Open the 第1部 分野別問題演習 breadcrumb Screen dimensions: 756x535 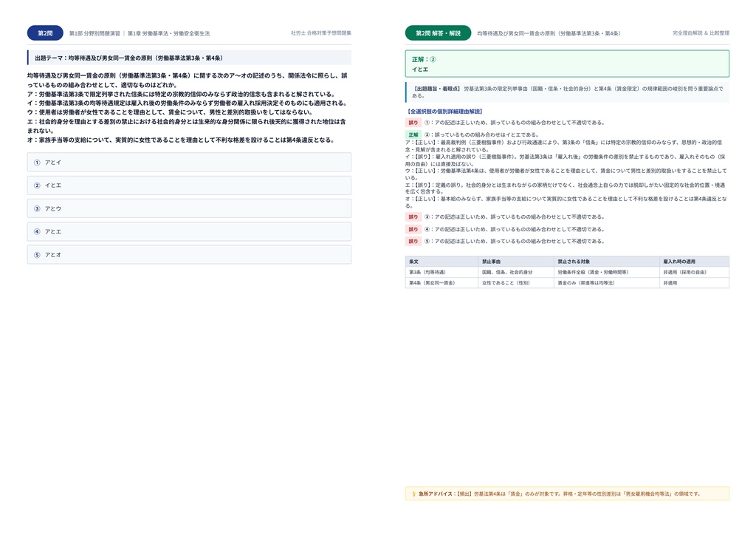coord(94,33)
